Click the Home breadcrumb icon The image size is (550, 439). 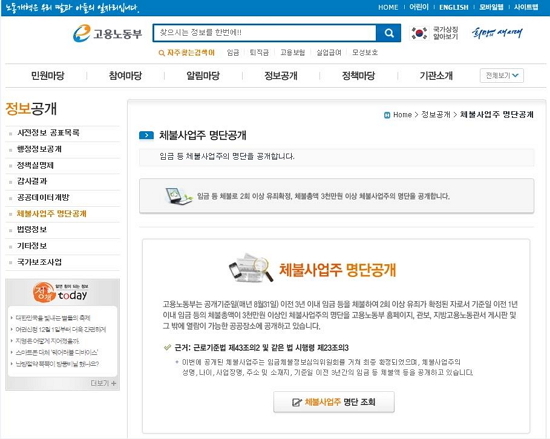(x=387, y=115)
